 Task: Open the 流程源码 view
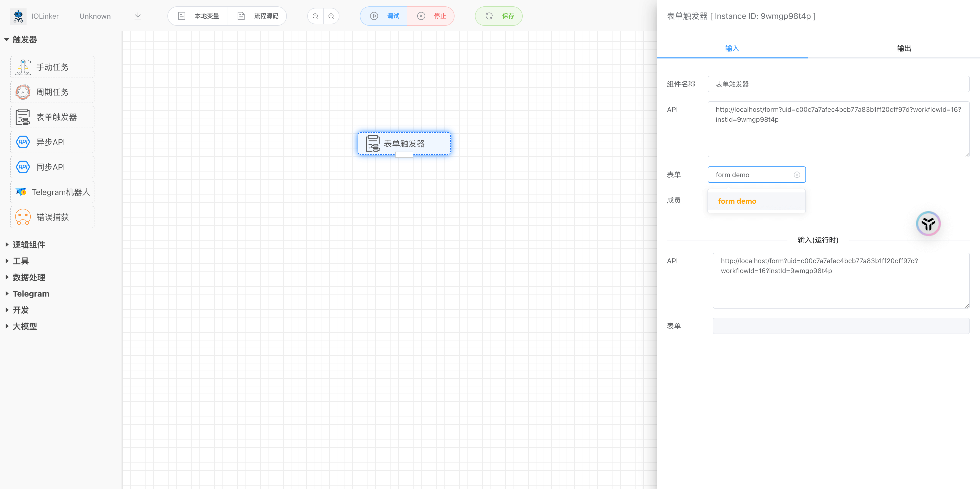point(257,16)
